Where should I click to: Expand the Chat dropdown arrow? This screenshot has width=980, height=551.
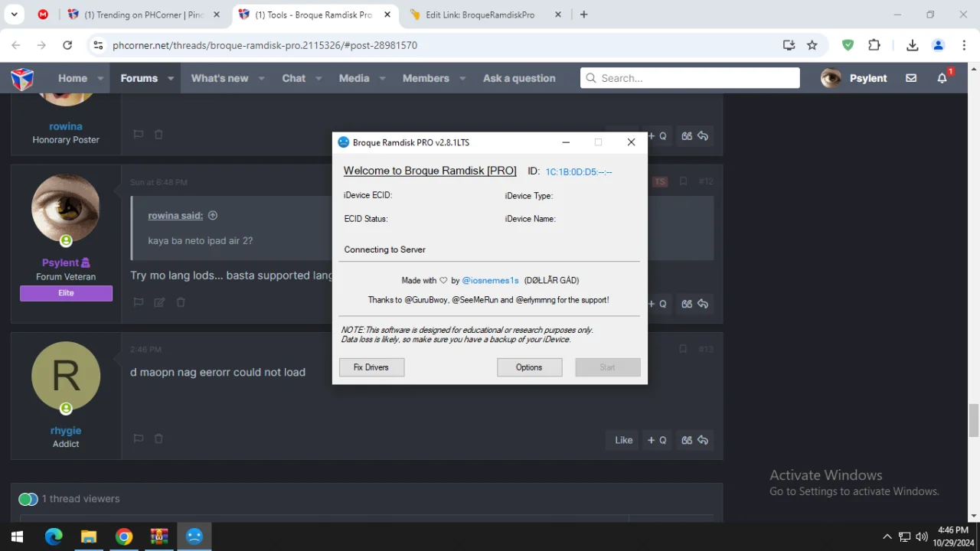[318, 78]
